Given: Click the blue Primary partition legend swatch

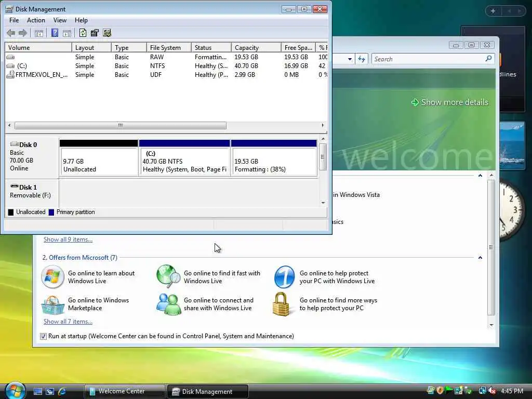Looking at the screenshot, I should (51, 212).
